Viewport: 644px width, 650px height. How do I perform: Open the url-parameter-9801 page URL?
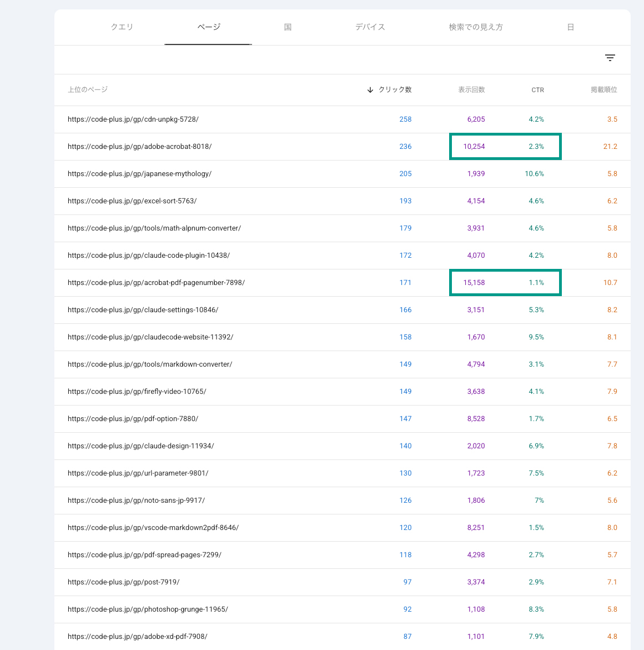[138, 473]
